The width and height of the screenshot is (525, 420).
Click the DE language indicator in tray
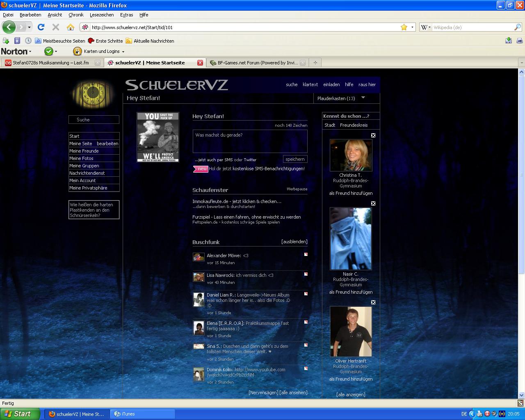(464, 414)
